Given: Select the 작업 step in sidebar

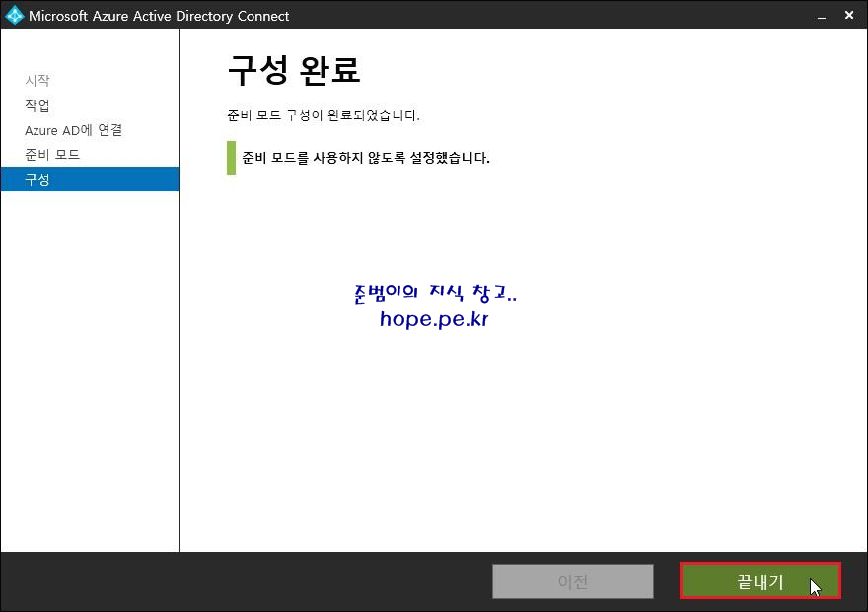Looking at the screenshot, I should pyautogui.click(x=37, y=105).
